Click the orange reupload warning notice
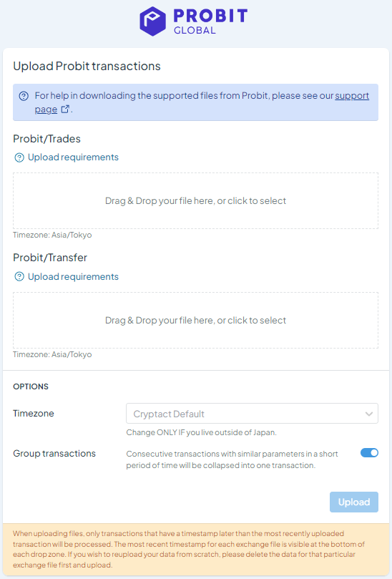Image resolution: width=392 pixels, height=579 pixels. coord(196,549)
